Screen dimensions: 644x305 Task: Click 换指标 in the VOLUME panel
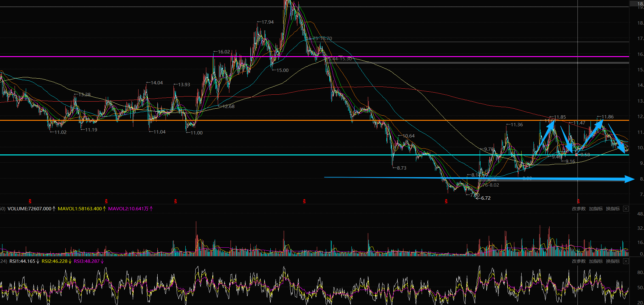point(613,209)
